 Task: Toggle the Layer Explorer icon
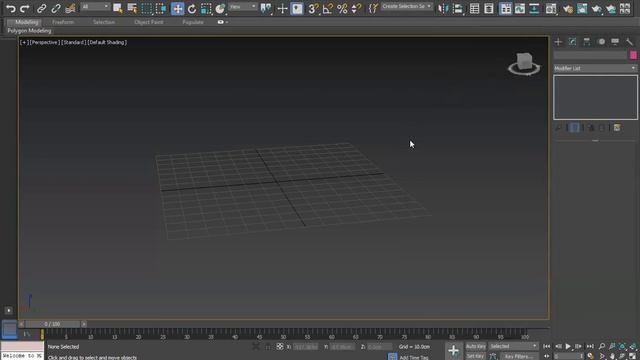(489, 8)
